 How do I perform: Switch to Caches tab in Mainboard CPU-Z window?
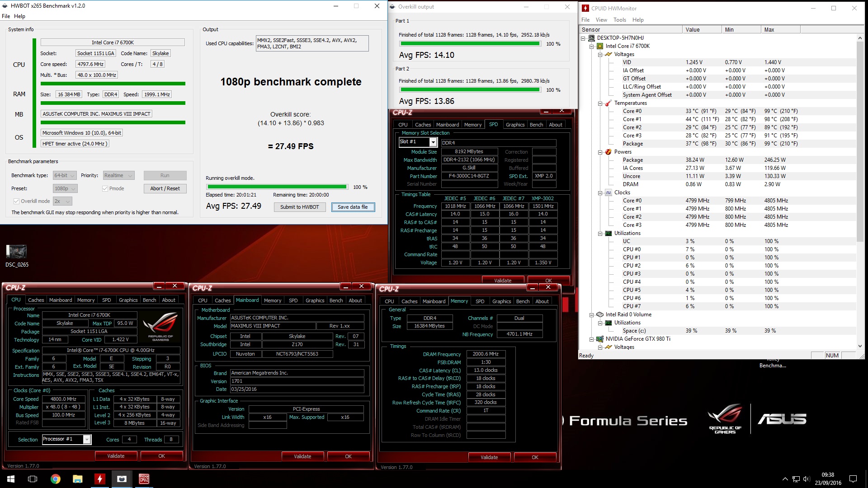point(222,300)
